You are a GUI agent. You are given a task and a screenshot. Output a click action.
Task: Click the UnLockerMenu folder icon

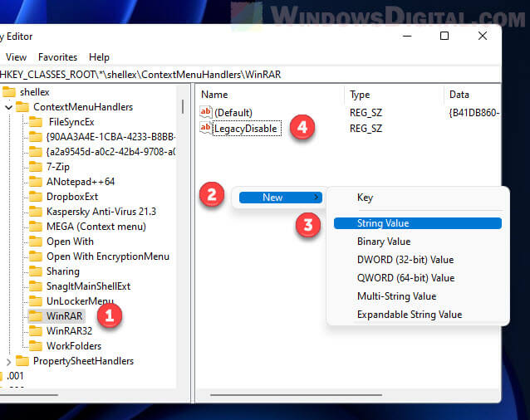coord(36,300)
